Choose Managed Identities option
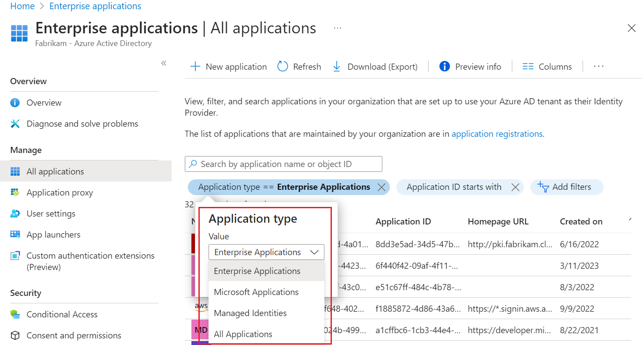The width and height of the screenshot is (644, 345). click(x=250, y=313)
